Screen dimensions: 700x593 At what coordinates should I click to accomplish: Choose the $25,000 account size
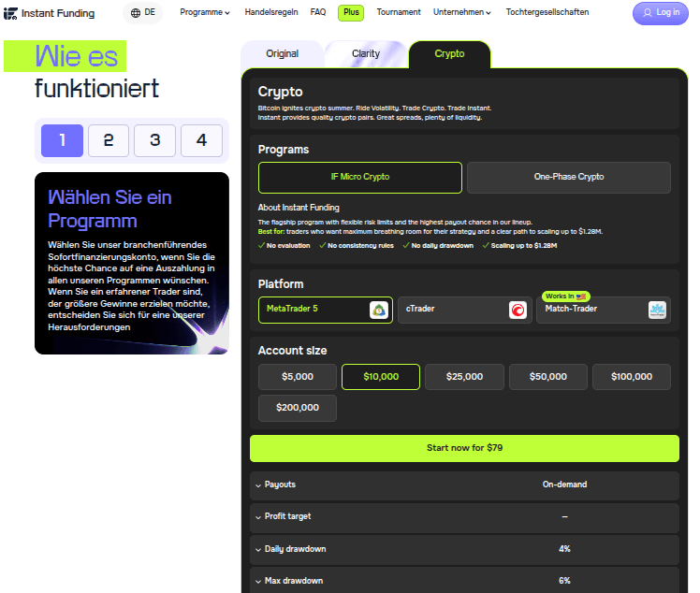coord(464,377)
